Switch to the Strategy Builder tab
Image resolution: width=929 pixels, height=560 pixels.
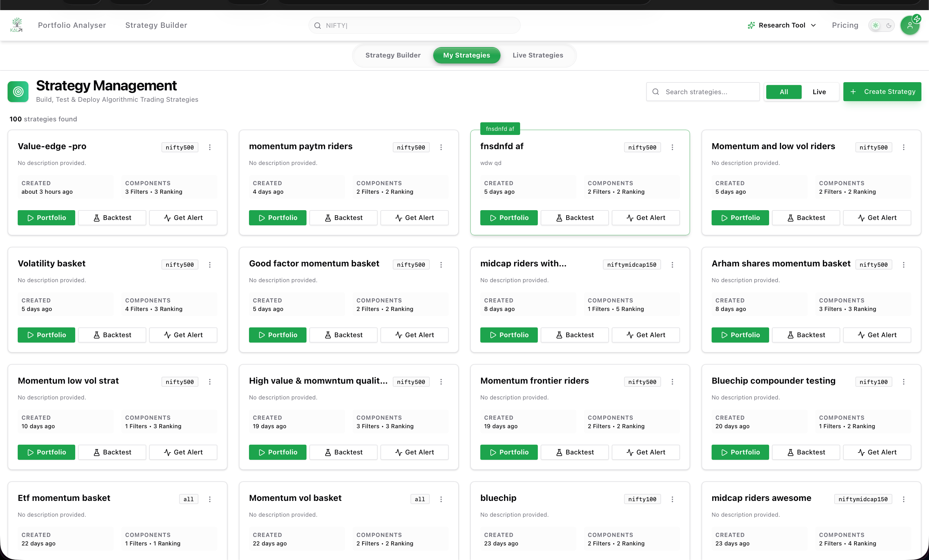tap(393, 55)
